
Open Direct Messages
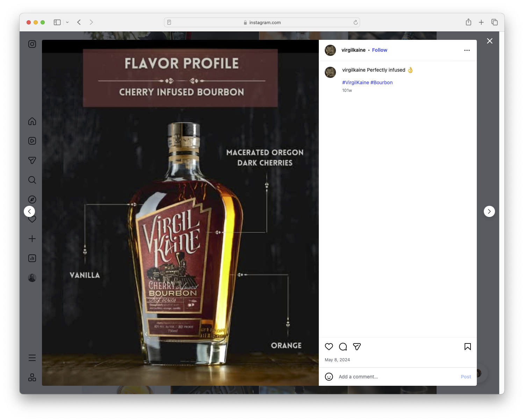click(32, 160)
